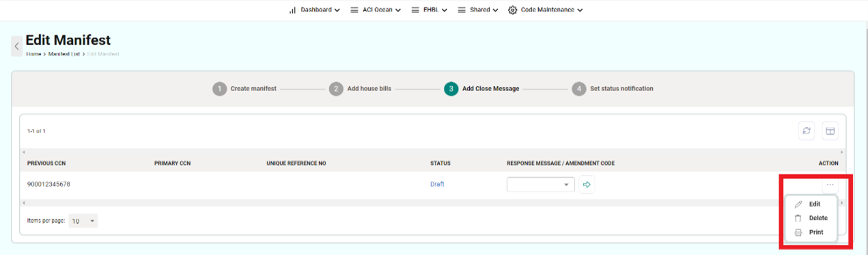Select the 900012345678 CCN cell
Image resolution: width=868 pixels, height=255 pixels.
[x=48, y=184]
